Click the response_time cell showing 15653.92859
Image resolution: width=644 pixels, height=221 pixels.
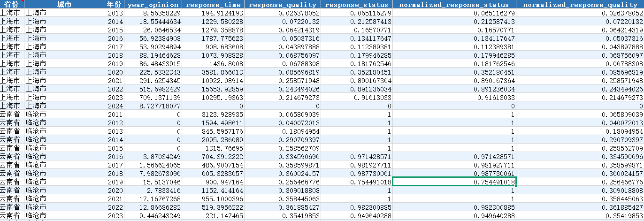click(x=213, y=89)
